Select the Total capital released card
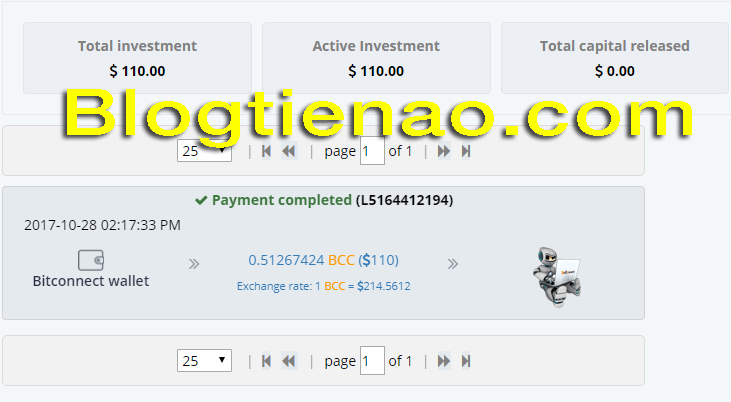This screenshot has height=402, width=731. point(614,58)
